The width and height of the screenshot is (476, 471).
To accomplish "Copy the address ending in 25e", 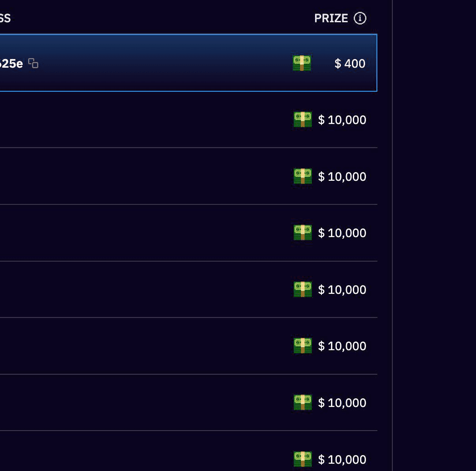I will (x=33, y=63).
